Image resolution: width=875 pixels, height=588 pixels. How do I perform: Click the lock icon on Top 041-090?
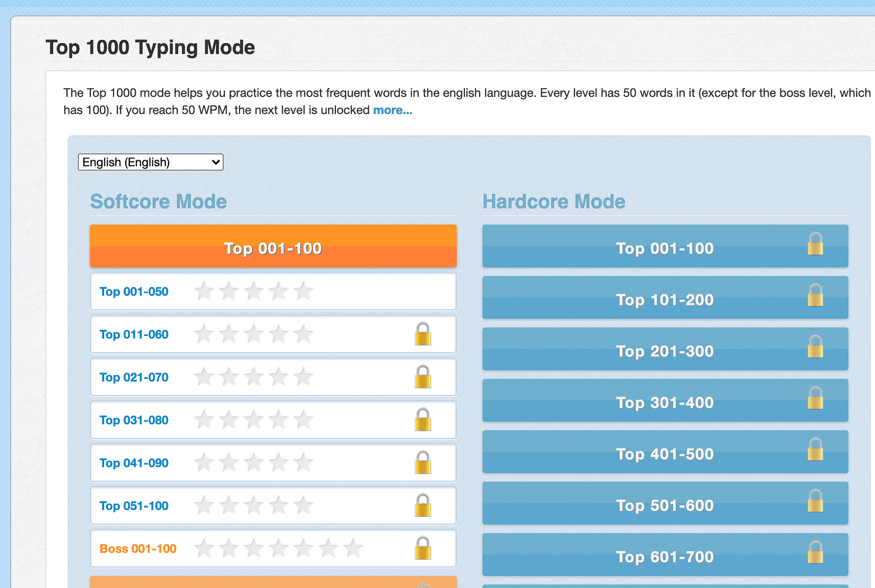(423, 463)
